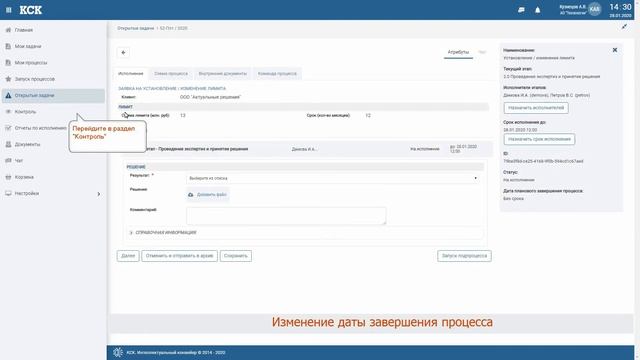Expand the Настройки submenu arrow
This screenshot has height=360, width=640.
point(98,194)
